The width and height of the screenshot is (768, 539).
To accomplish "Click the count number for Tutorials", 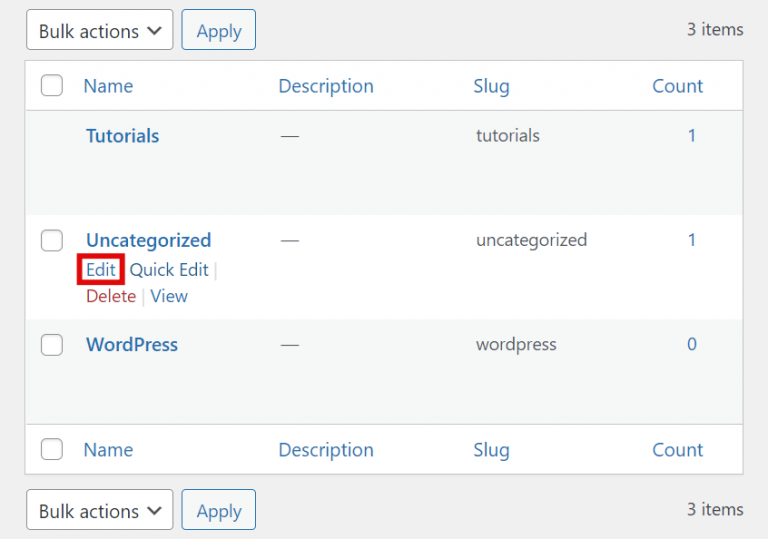I will [691, 136].
